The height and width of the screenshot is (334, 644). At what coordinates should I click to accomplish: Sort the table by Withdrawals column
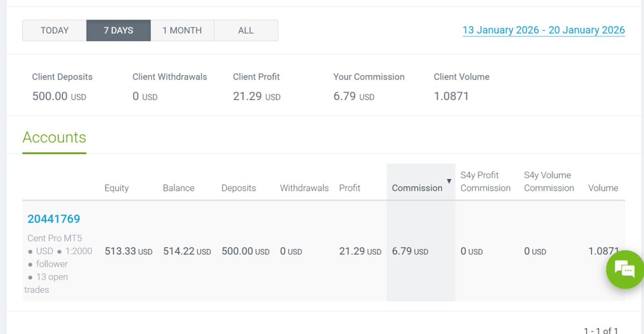tap(304, 188)
